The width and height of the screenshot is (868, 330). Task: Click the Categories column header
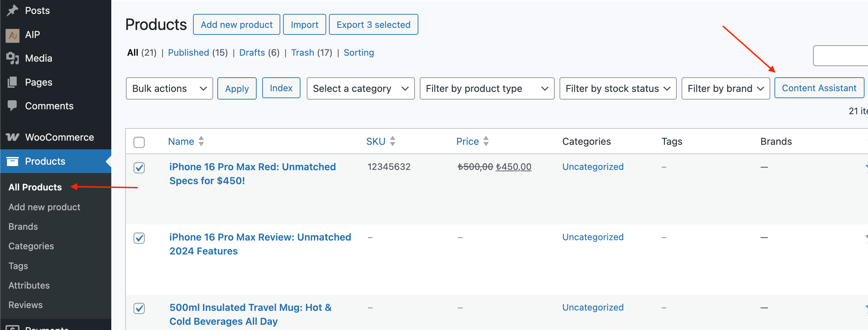click(587, 141)
